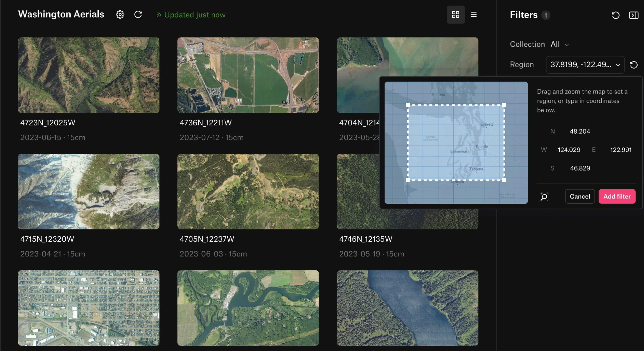Click the Cancel button
The height and width of the screenshot is (351, 644).
(580, 197)
